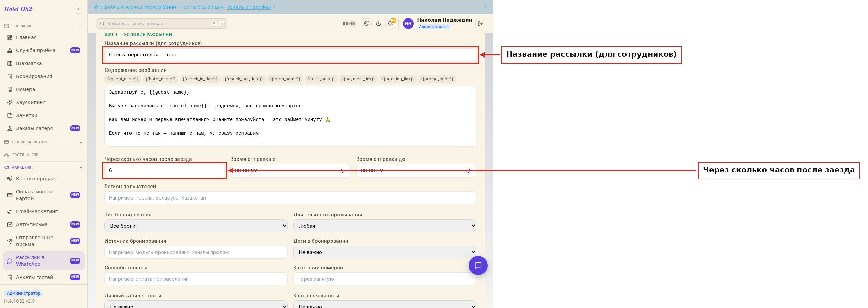This screenshot has width=868, height=308.
Task: Open Анкеты гостей
Action: coord(44,277)
